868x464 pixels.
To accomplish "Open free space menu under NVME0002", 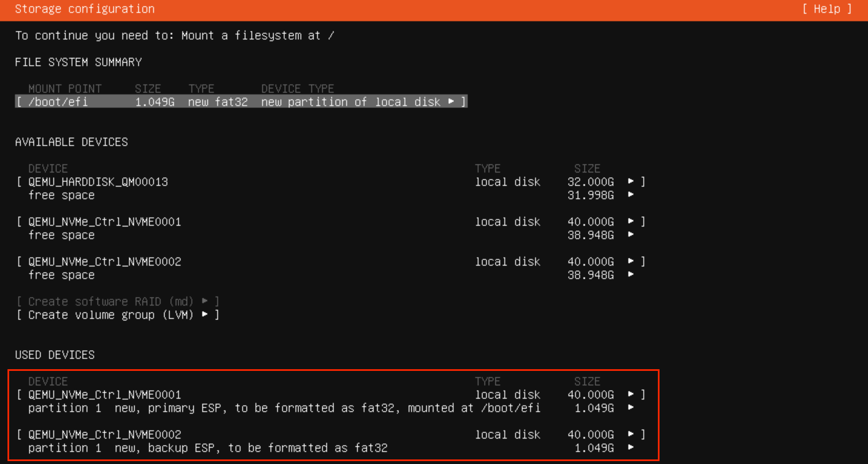I will [x=631, y=275].
